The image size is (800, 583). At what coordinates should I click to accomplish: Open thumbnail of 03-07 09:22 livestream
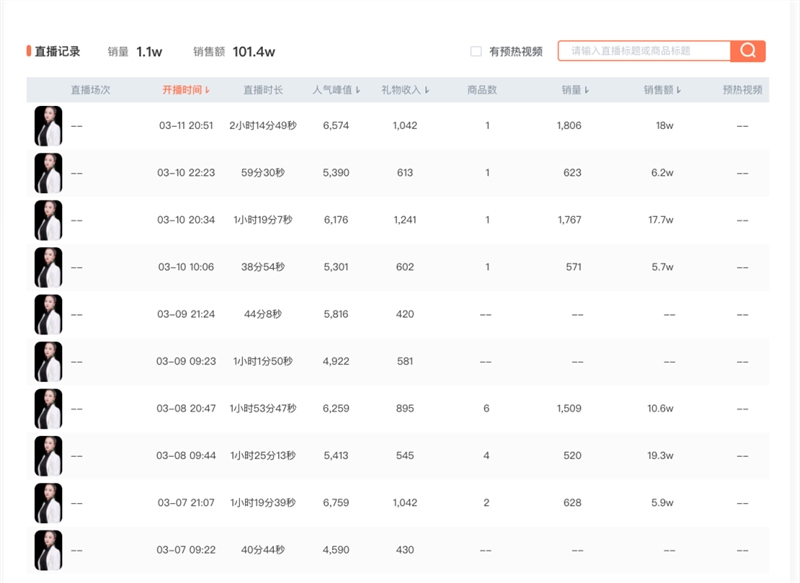tap(48, 550)
